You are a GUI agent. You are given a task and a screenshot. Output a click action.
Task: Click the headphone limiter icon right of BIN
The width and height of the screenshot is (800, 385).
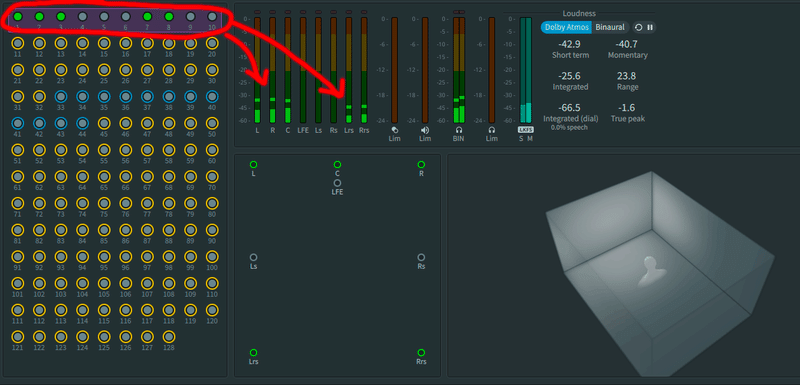coord(492,131)
